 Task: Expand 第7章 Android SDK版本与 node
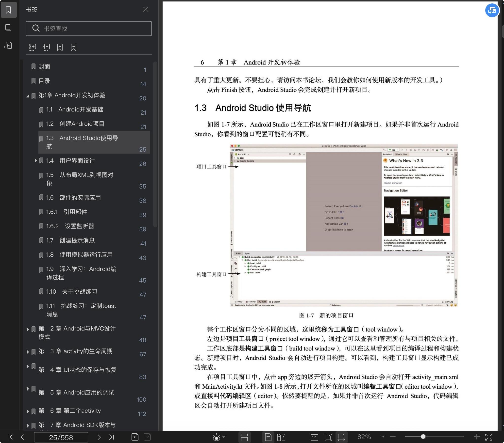click(28, 426)
